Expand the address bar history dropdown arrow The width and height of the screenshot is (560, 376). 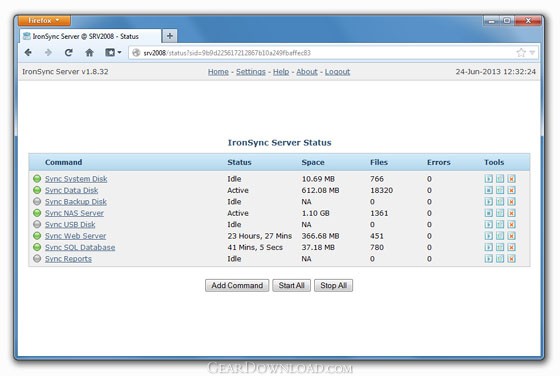532,53
